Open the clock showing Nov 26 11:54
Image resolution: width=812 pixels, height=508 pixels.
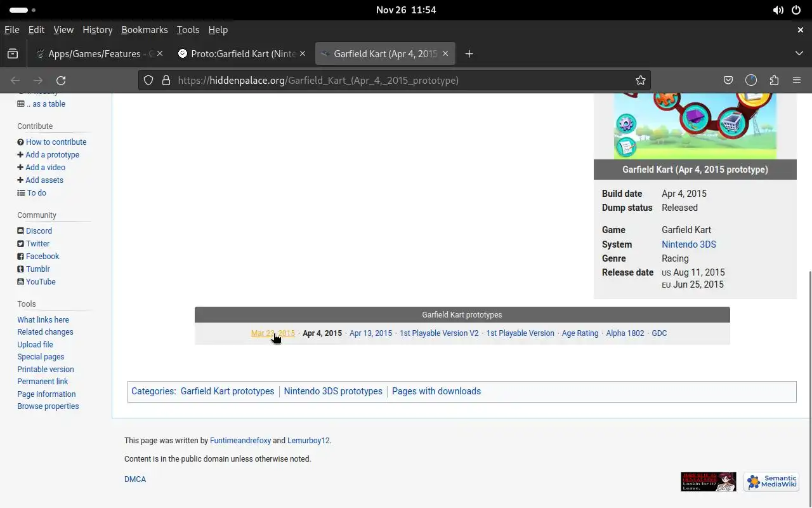click(406, 10)
